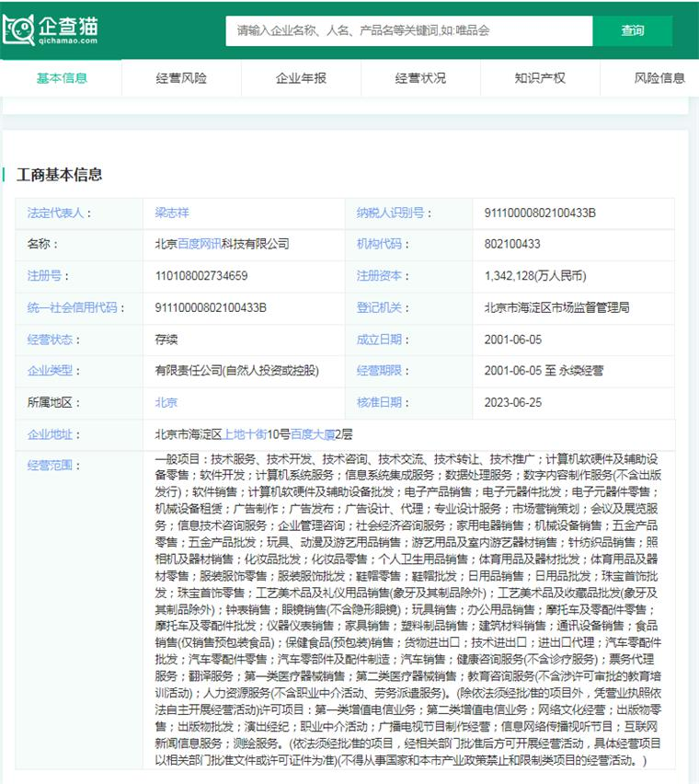The width and height of the screenshot is (699, 784).
Task: Open the 企业年报 tab
Action: 301,78
